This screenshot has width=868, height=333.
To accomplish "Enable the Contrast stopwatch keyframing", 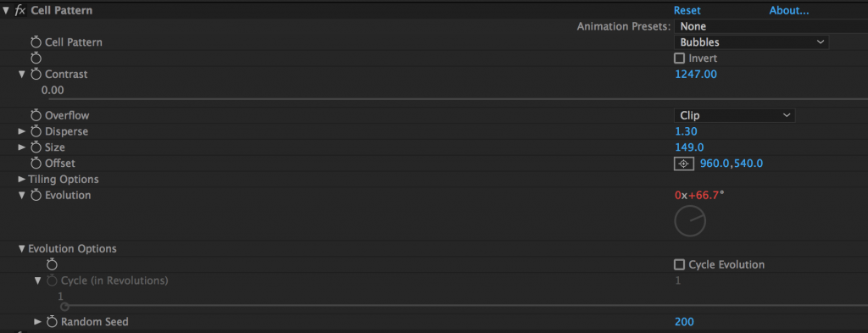I will (x=36, y=74).
